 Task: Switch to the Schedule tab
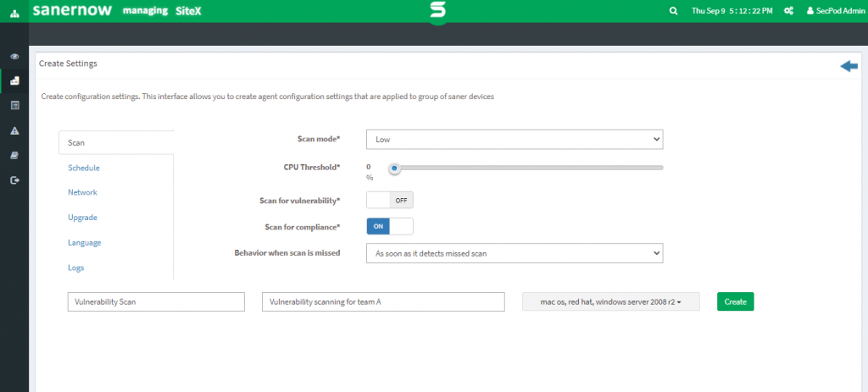click(x=84, y=168)
